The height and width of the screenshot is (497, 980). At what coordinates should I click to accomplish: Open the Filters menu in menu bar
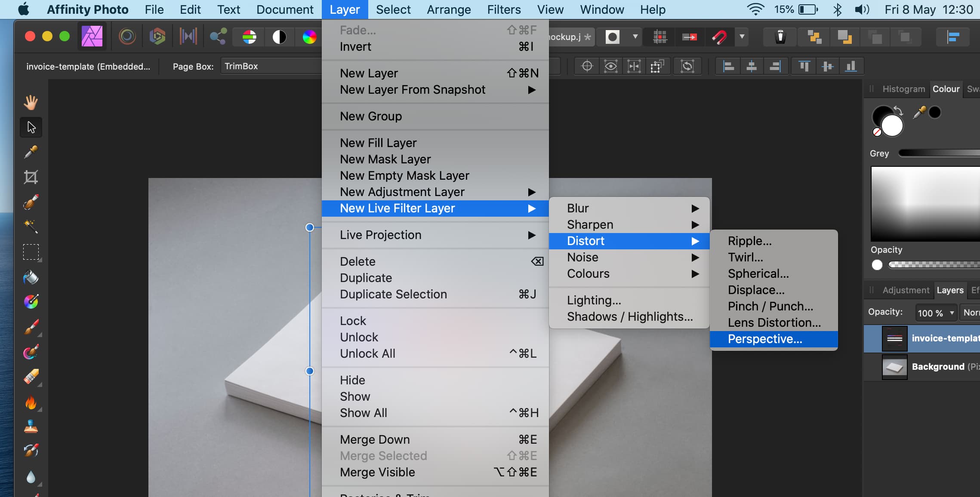[x=504, y=9]
